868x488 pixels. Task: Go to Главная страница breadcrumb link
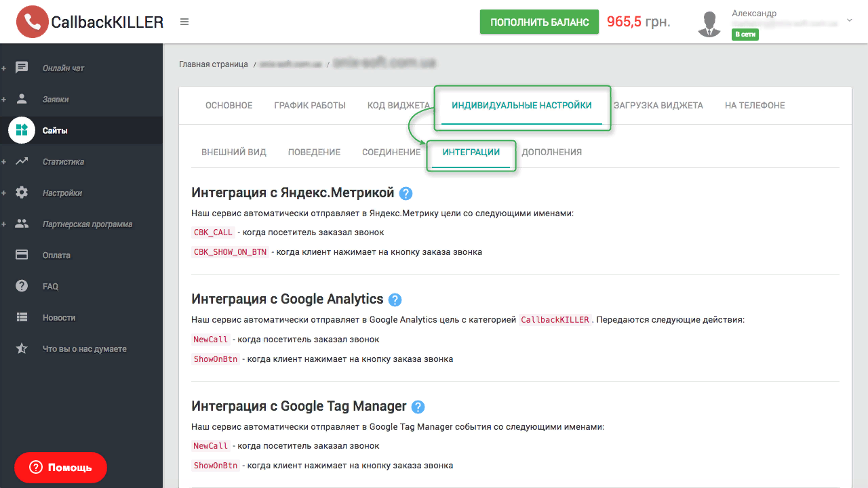pos(214,64)
